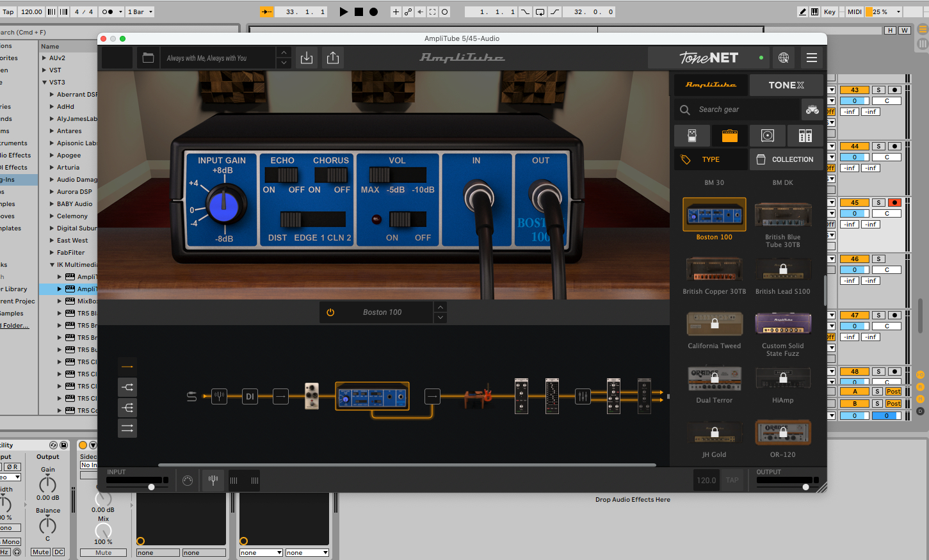Click Ableton's Record button
Screen dimensions: 929x560
pos(373,12)
